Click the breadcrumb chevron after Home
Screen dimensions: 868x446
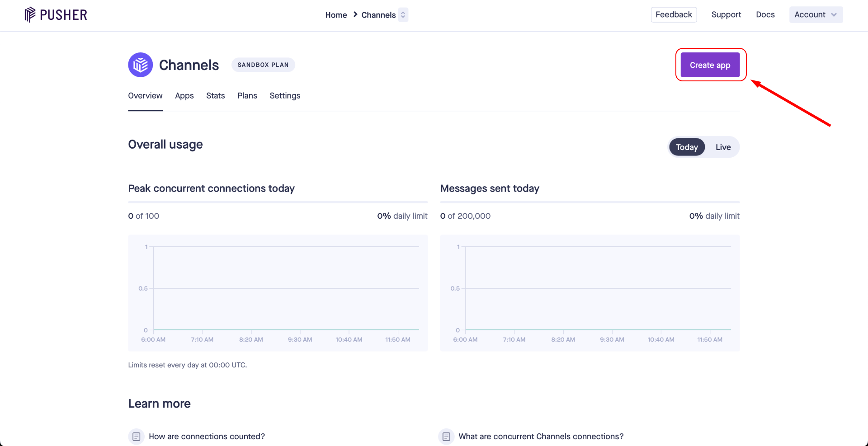coord(355,14)
